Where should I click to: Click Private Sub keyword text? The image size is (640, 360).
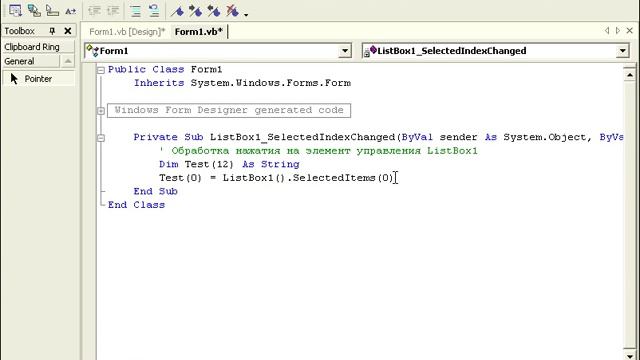(x=169, y=137)
